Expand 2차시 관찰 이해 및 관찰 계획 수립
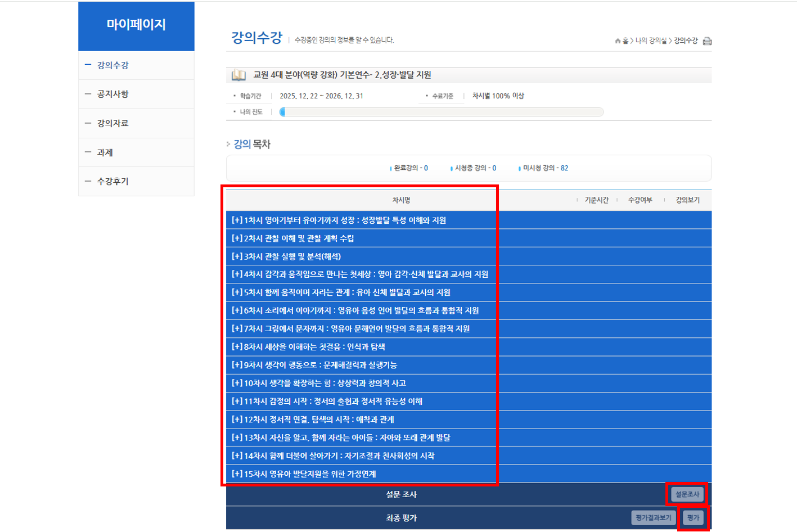The image size is (797, 532). (292, 238)
